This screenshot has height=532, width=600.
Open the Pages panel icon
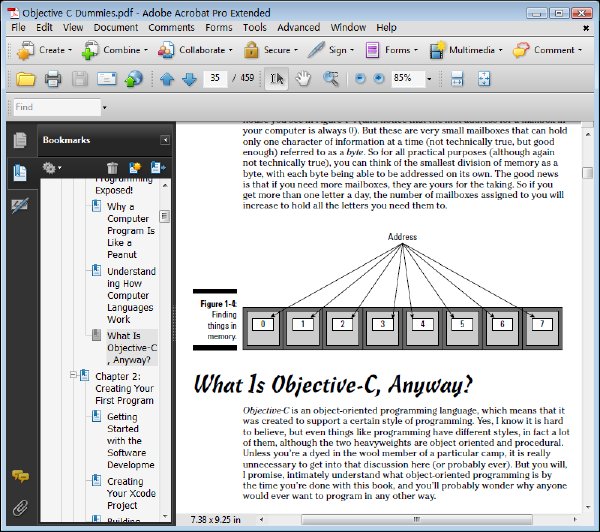pos(20,140)
